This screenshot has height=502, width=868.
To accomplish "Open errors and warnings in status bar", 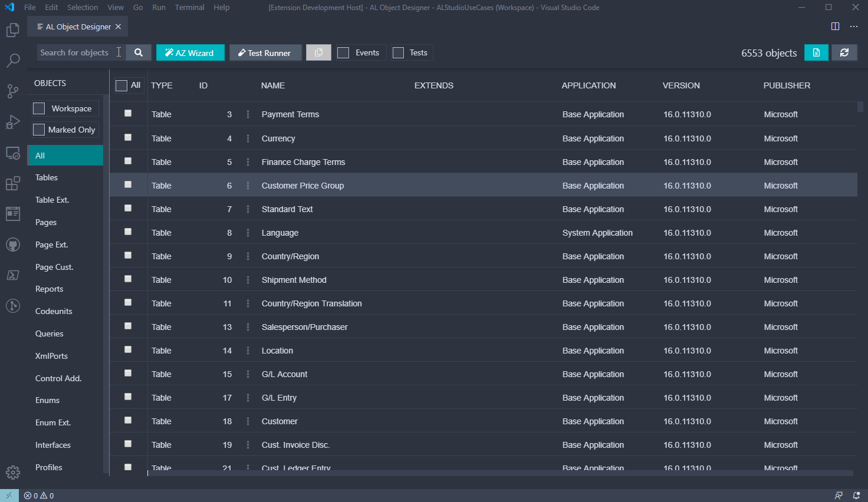I will point(39,496).
